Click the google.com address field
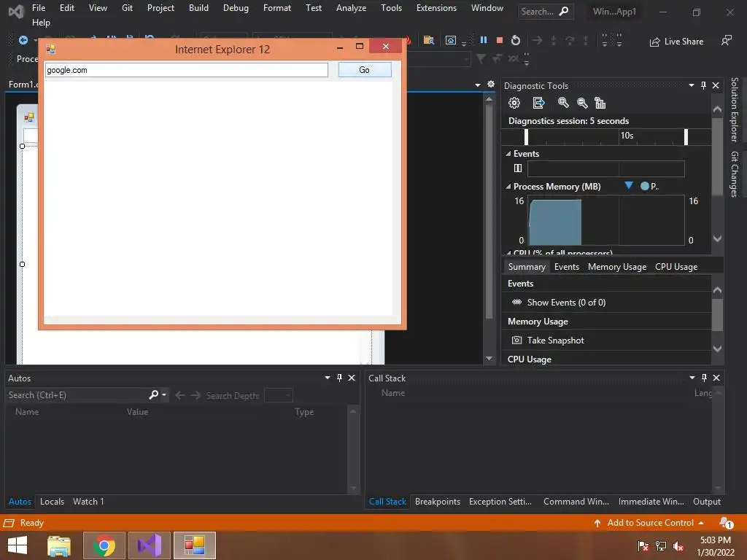 point(186,70)
